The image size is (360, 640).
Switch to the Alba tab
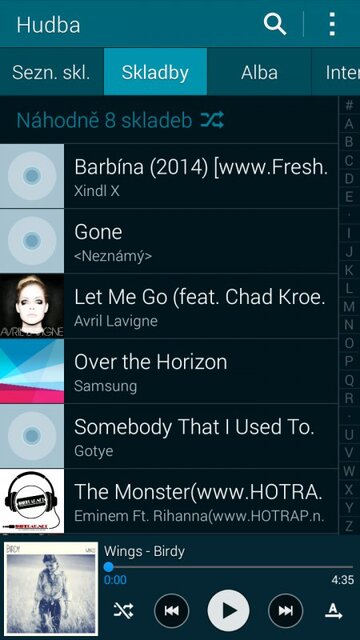[259, 72]
